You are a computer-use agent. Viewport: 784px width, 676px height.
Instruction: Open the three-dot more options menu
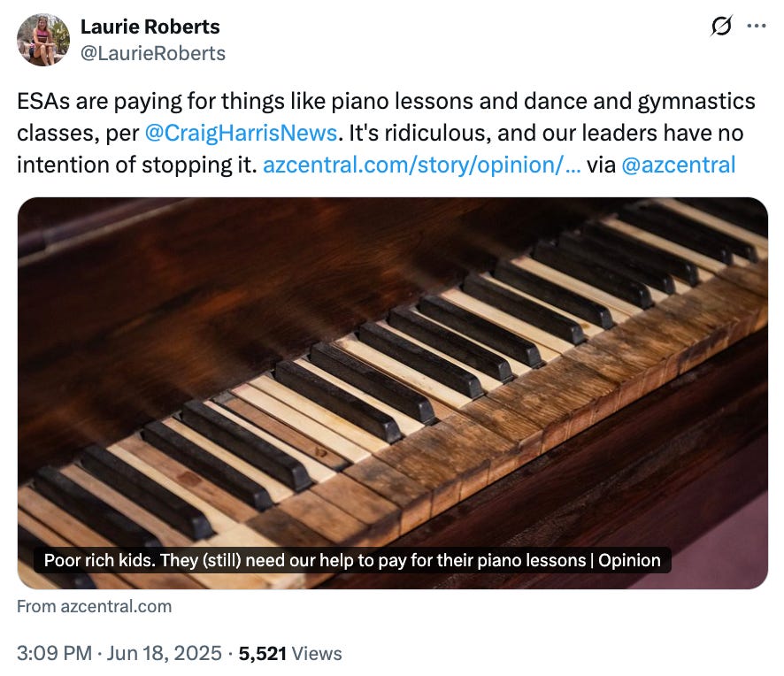[756, 26]
